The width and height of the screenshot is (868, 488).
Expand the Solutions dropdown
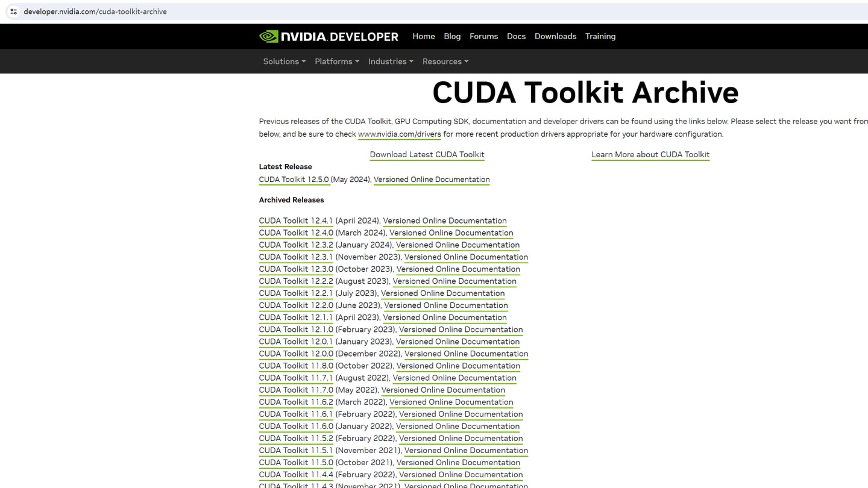[285, 61]
